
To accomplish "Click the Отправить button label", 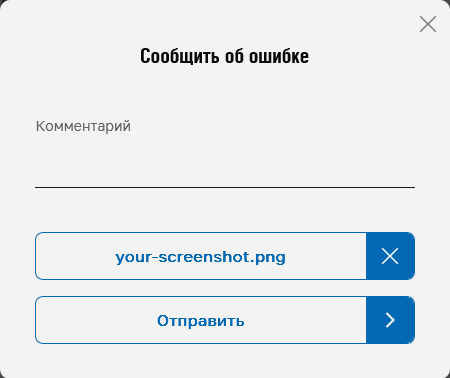I will (x=201, y=321).
